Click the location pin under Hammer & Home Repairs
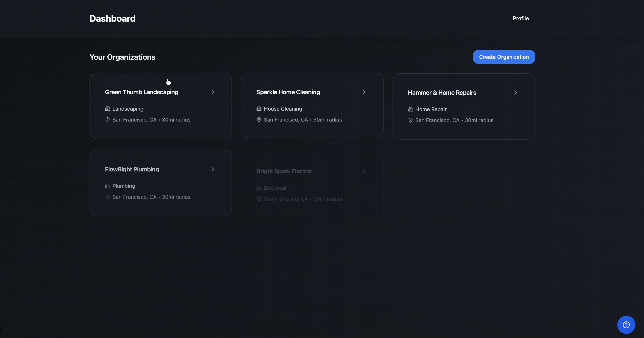The height and width of the screenshot is (338, 644). [x=410, y=120]
